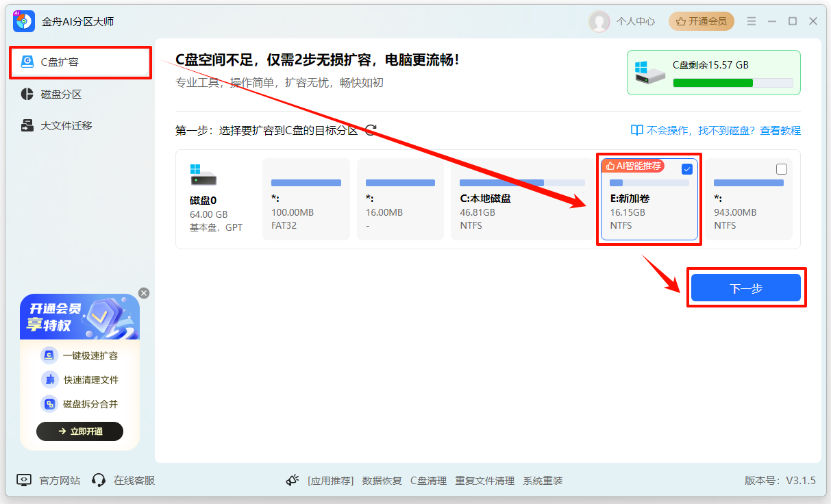831x504 pixels.
Task: Select the 16.00MB partition card
Action: (x=400, y=199)
